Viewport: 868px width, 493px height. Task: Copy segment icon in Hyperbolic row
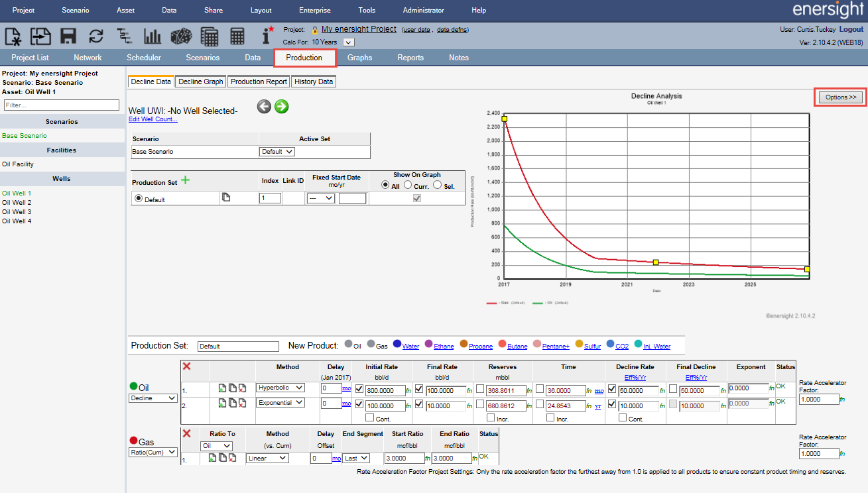(233, 387)
